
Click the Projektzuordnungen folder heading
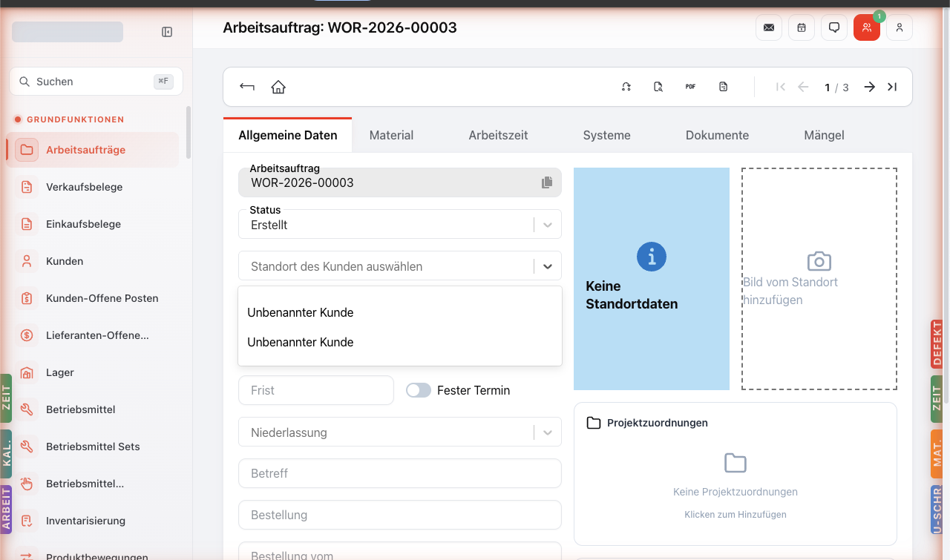pos(647,423)
